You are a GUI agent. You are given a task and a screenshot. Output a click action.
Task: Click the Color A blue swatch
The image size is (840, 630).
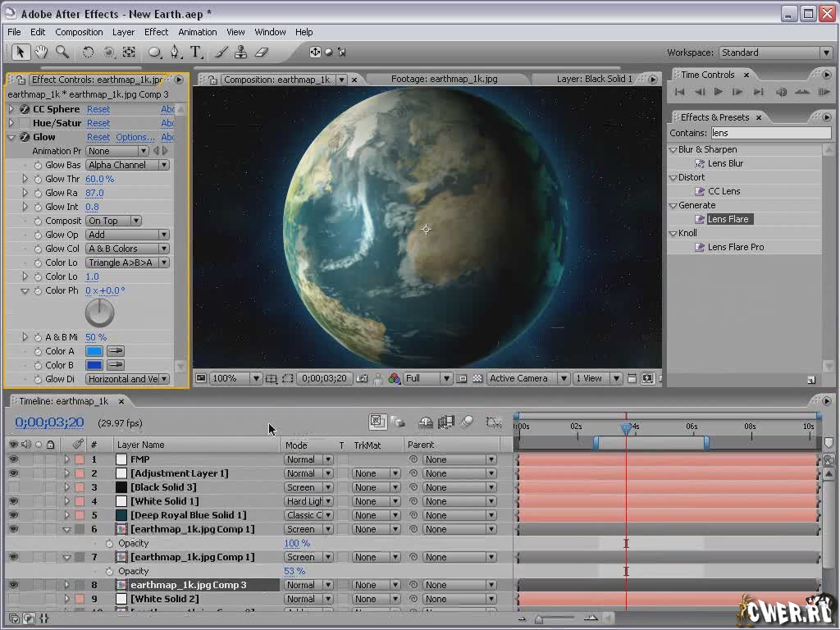pyautogui.click(x=94, y=351)
